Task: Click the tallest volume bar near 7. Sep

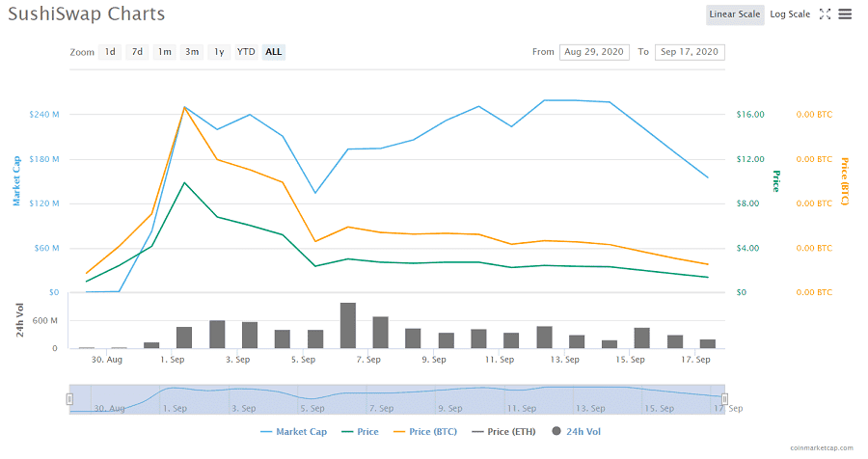Action: [348, 326]
